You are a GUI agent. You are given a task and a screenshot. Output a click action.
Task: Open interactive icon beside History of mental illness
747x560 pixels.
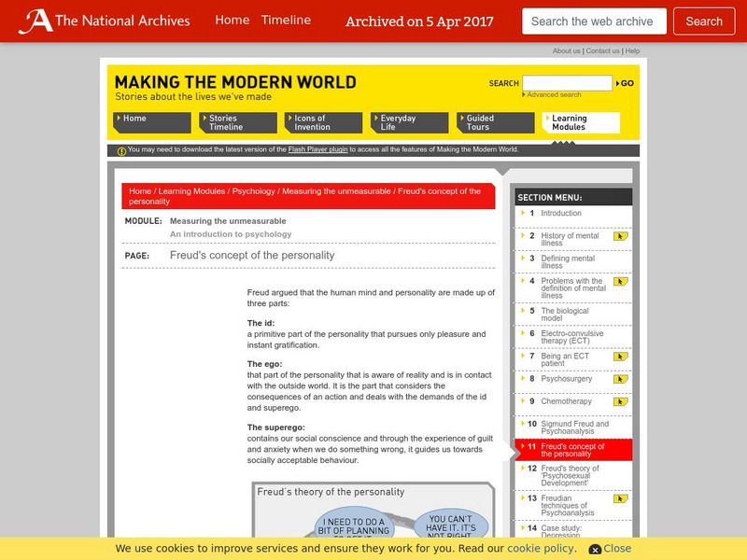[x=620, y=236]
